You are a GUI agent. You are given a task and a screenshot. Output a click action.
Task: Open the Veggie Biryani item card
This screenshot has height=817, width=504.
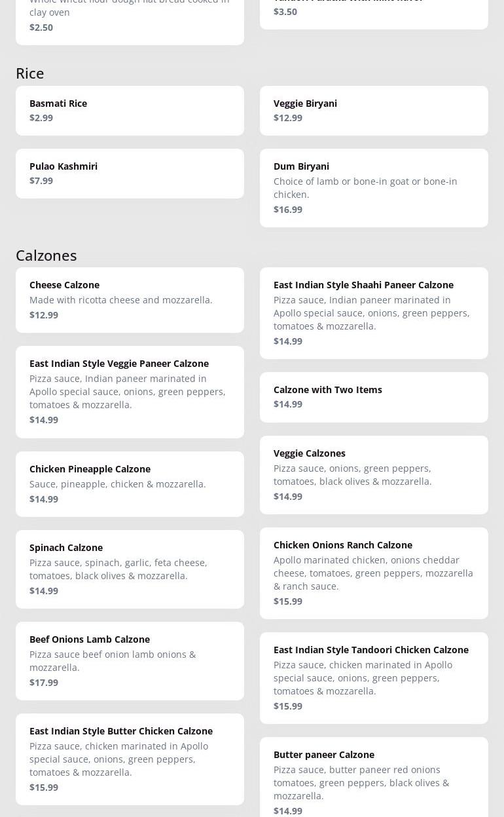pos(374,111)
